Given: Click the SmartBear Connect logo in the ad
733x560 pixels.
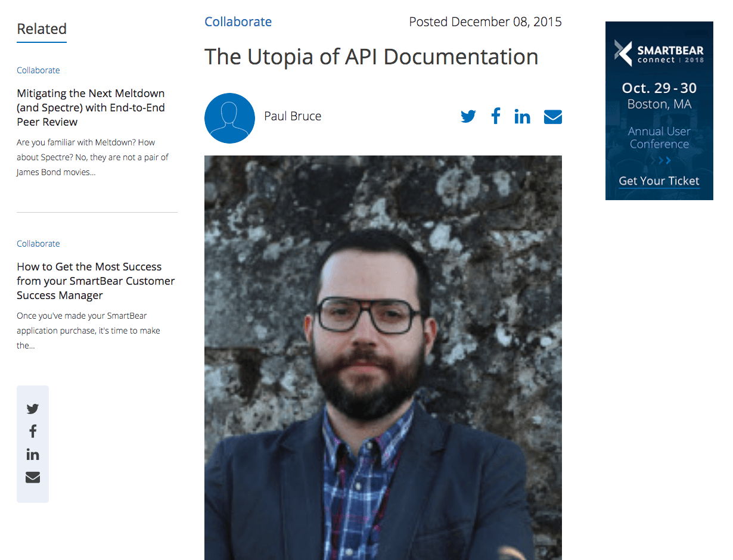Looking at the screenshot, I should pos(659,54).
